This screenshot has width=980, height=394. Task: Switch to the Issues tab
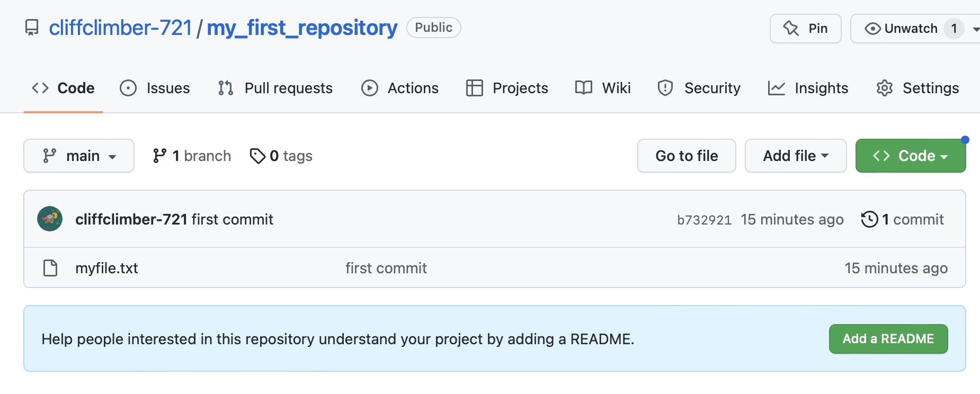pos(155,88)
